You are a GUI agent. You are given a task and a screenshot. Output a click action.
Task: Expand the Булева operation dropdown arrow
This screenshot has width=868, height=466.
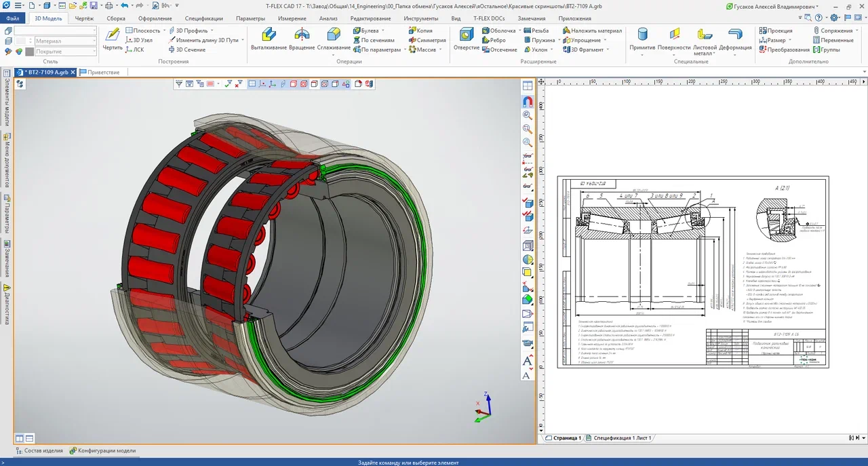(x=383, y=31)
